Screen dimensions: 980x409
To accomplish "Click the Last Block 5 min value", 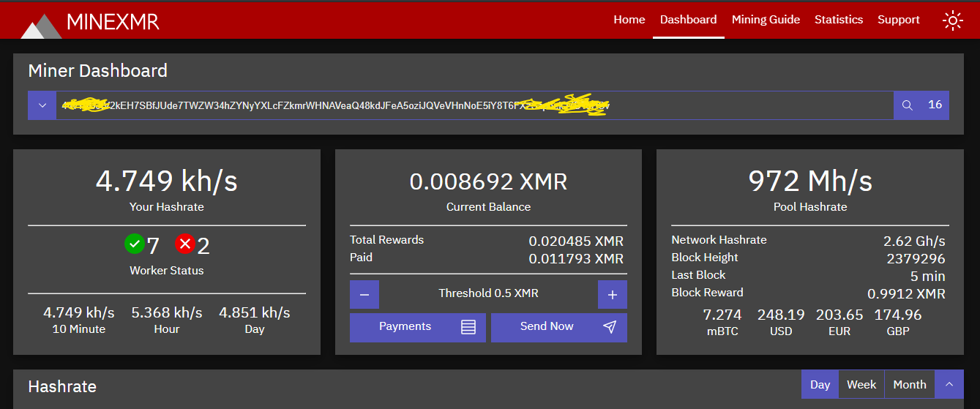I will point(927,277).
